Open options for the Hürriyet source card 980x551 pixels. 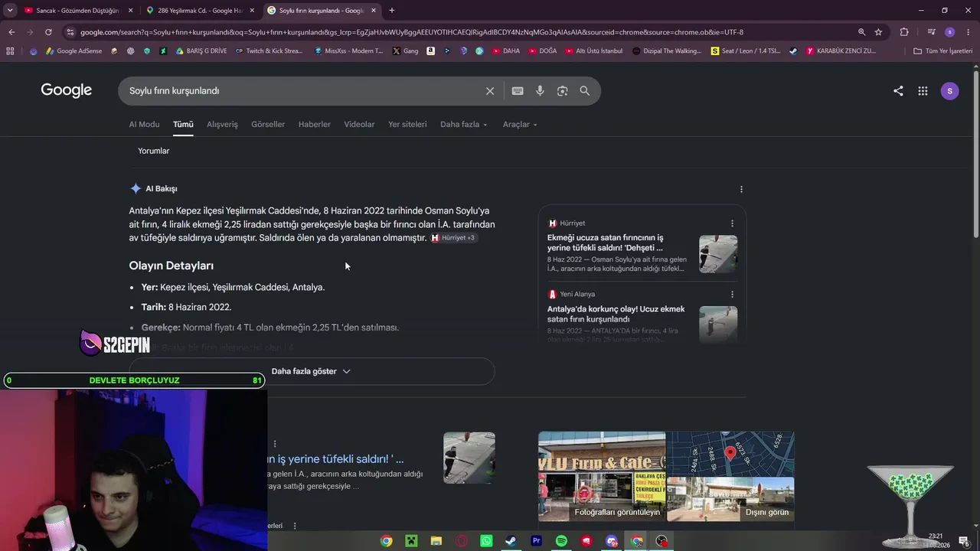(x=732, y=223)
